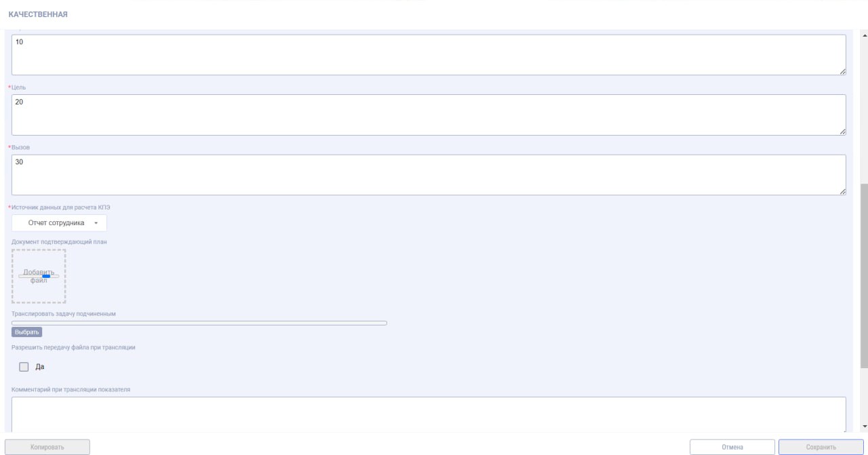
Task: Open the Отчет сотрудника data source dropdown
Action: [60, 223]
